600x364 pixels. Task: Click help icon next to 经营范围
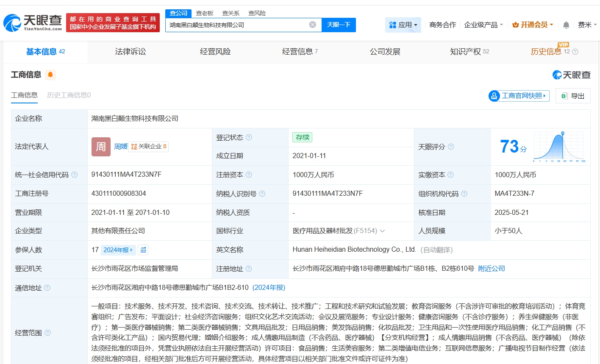48,333
